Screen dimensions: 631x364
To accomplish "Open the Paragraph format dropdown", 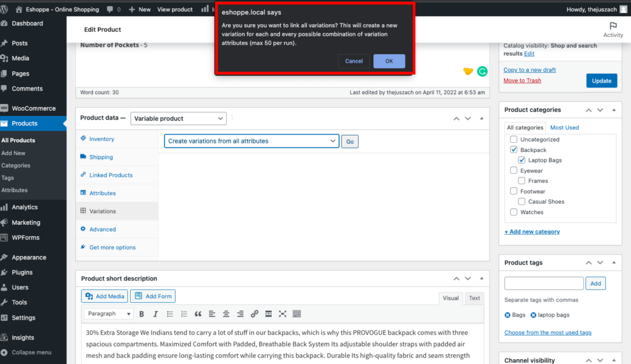I will 108,313.
